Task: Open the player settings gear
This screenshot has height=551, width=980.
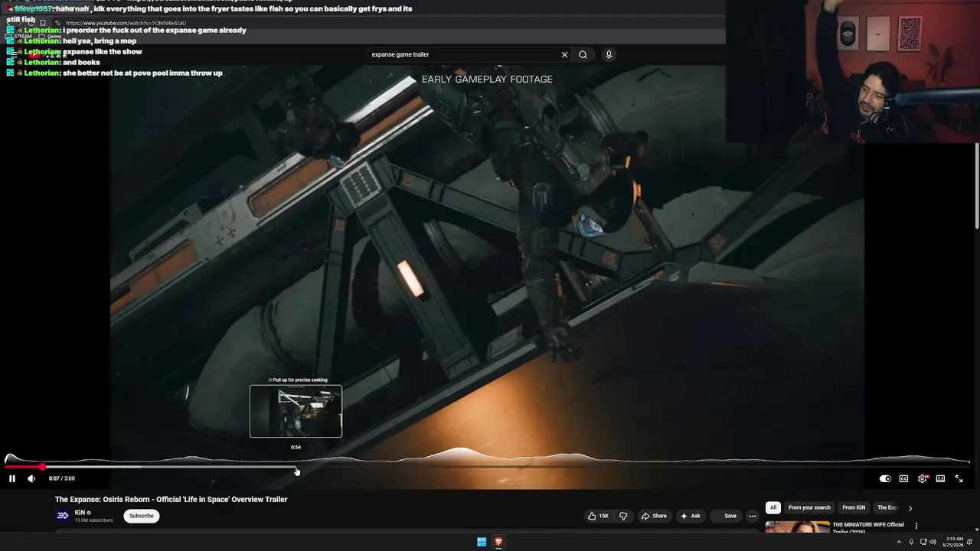Action: tap(923, 478)
